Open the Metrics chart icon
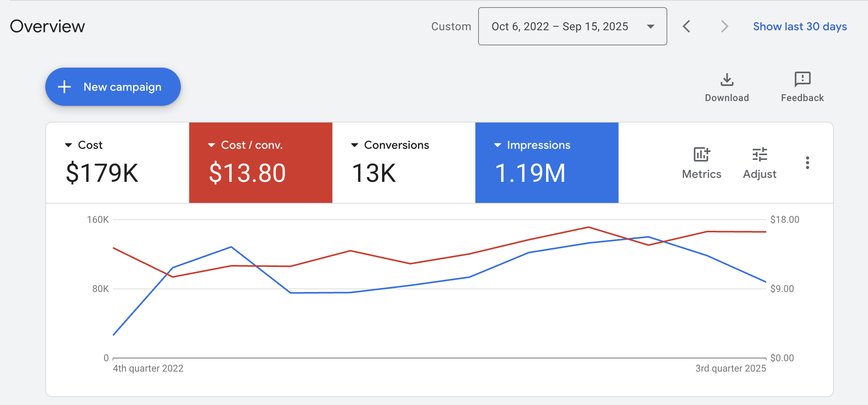The image size is (868, 405). (x=701, y=155)
